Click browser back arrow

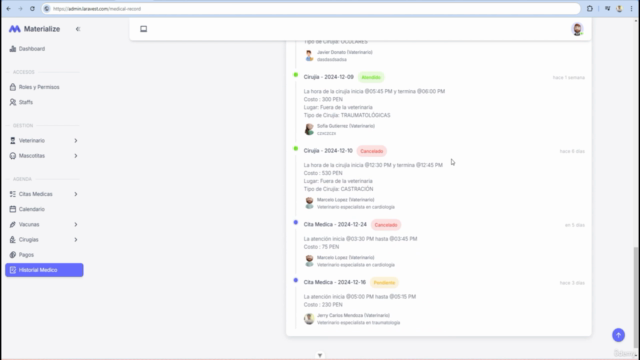[9, 9]
